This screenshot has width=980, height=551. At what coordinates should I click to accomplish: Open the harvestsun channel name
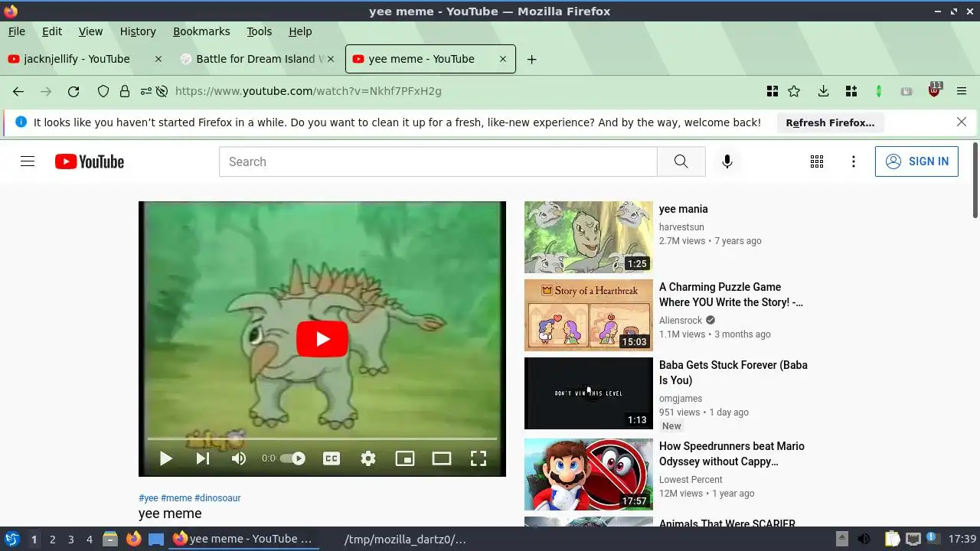click(x=681, y=227)
